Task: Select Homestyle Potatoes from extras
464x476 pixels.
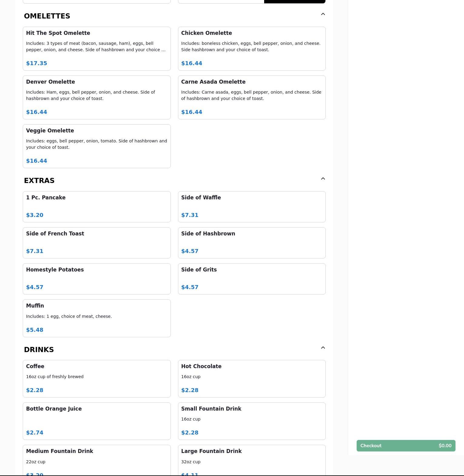Action: (x=96, y=279)
